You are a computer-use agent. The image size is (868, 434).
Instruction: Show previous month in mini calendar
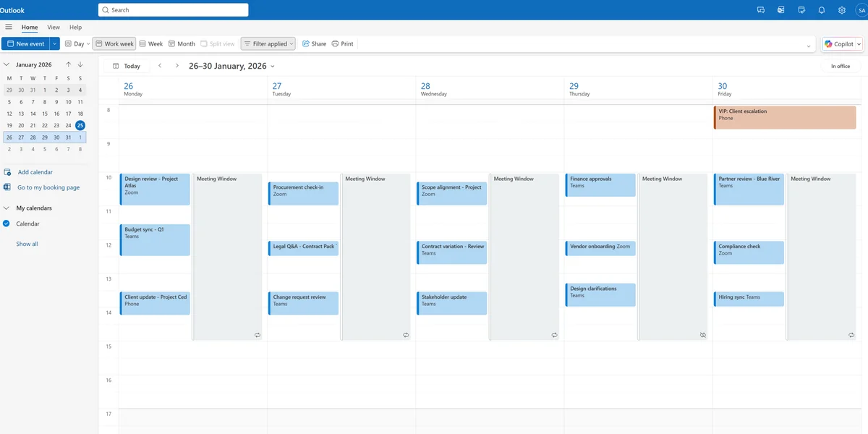[68, 64]
